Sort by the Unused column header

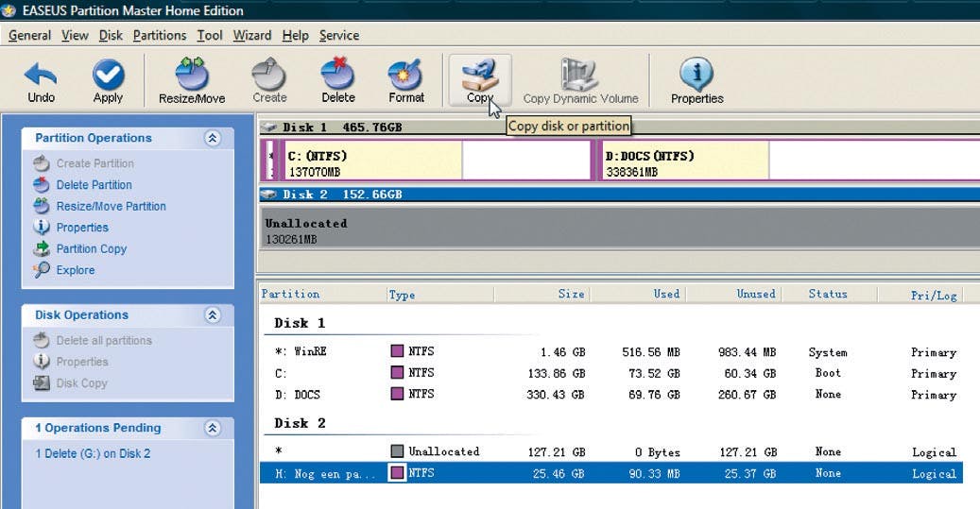(733, 294)
